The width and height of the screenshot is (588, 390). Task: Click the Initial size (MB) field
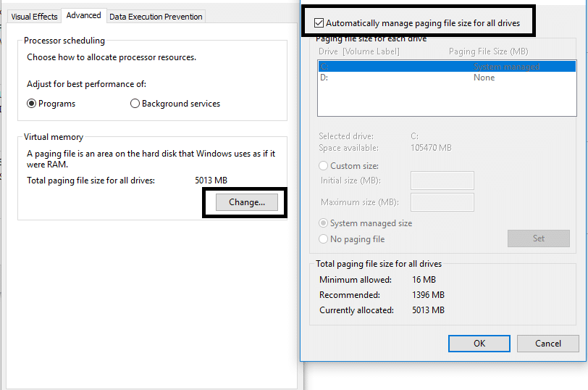pos(442,181)
